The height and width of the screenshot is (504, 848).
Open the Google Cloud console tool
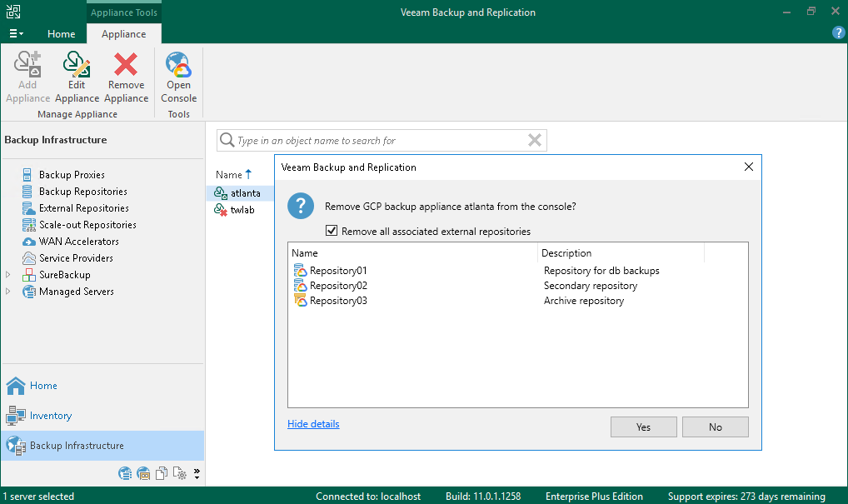pos(178,64)
